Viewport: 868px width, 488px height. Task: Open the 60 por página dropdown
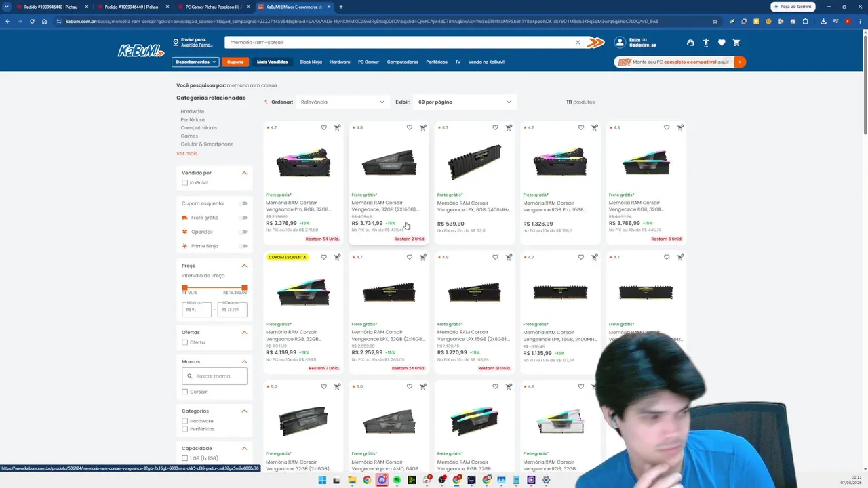(x=465, y=102)
